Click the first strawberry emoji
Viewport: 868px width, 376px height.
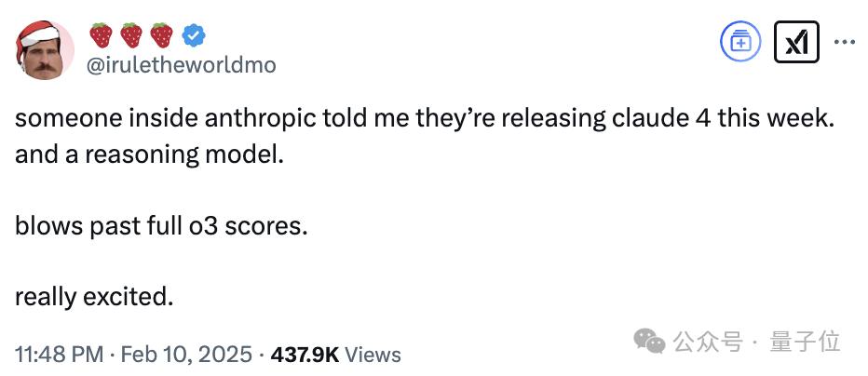[101, 35]
